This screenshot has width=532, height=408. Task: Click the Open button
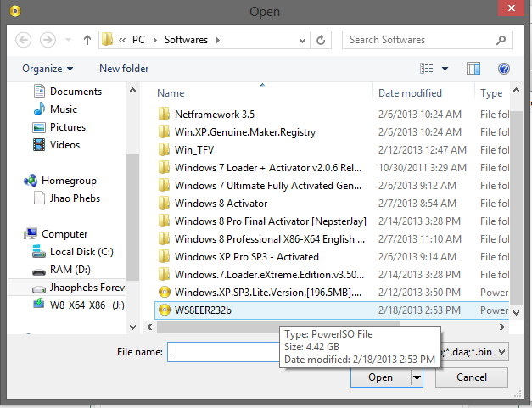(x=381, y=377)
